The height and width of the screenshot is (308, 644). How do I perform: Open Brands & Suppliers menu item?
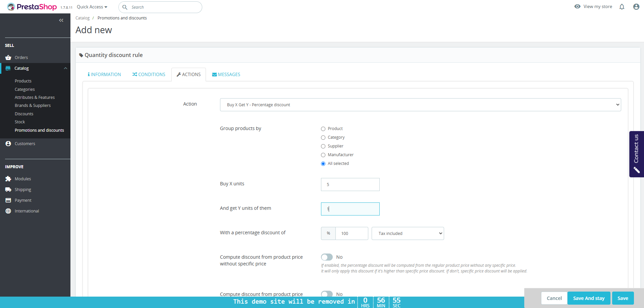click(33, 106)
